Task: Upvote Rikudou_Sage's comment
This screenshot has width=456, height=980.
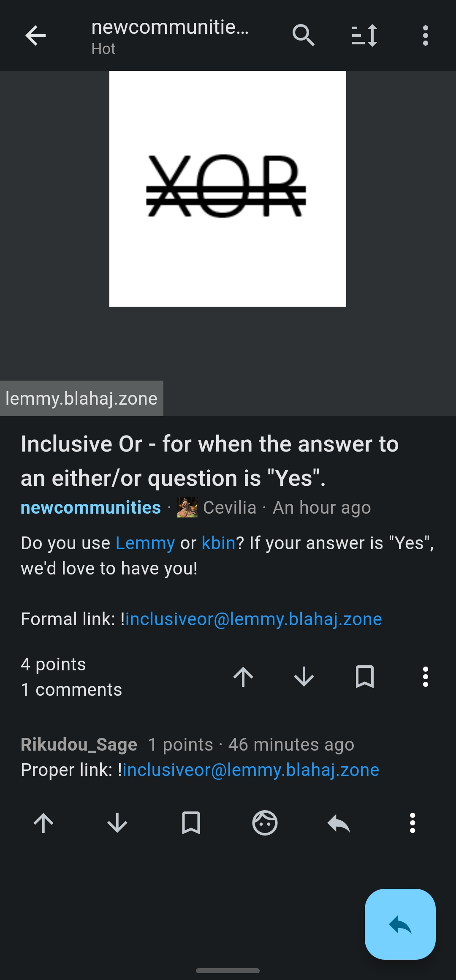Action: click(43, 823)
